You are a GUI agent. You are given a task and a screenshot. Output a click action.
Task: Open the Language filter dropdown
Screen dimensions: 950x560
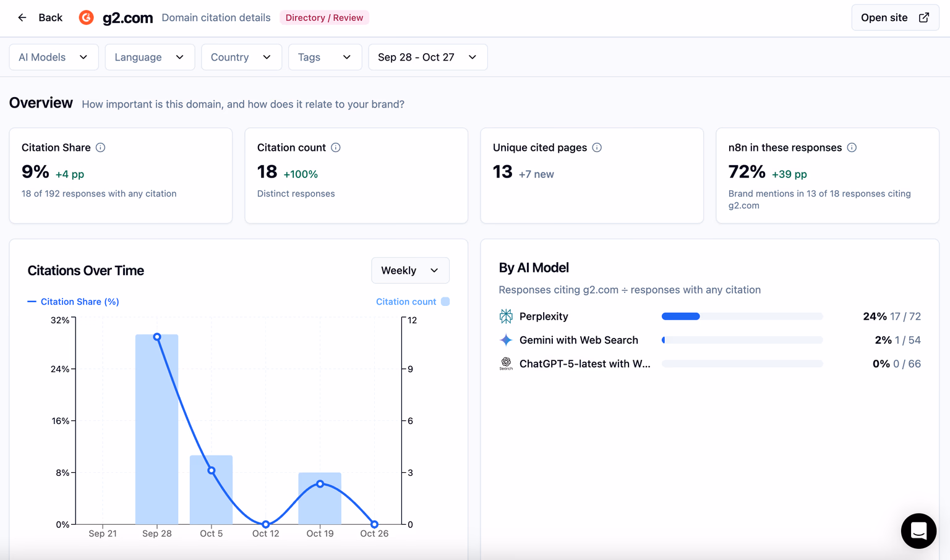tap(150, 57)
